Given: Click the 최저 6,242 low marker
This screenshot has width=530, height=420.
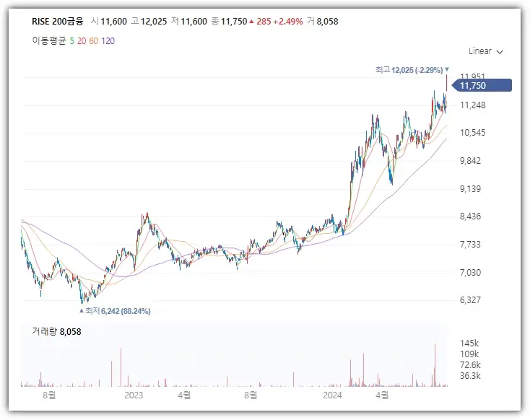Looking at the screenshot, I should 118,310.
